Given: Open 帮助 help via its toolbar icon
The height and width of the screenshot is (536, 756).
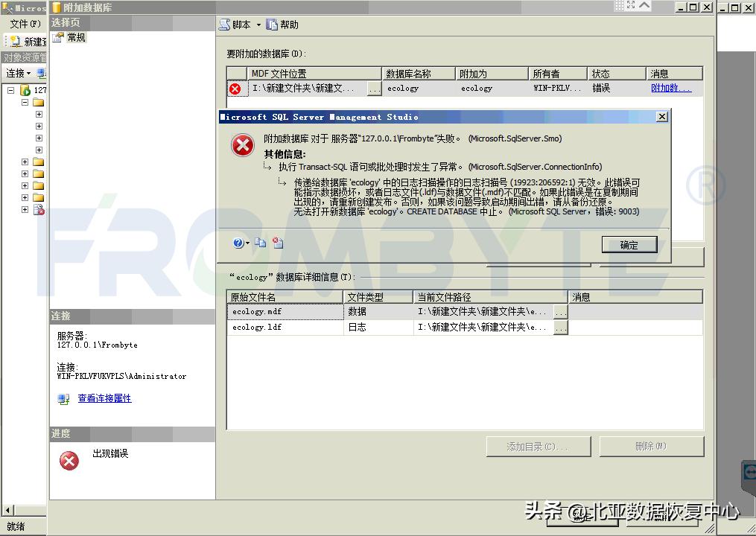Looking at the screenshot, I should 270,24.
